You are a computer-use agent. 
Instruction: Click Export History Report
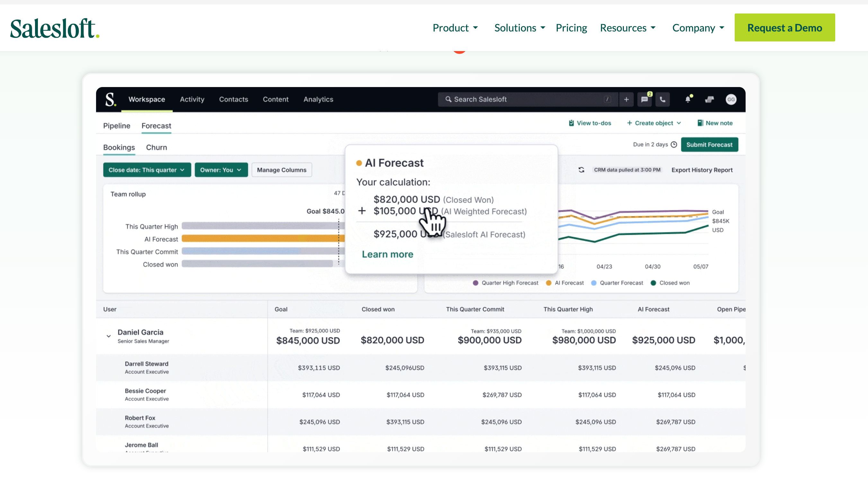point(702,170)
